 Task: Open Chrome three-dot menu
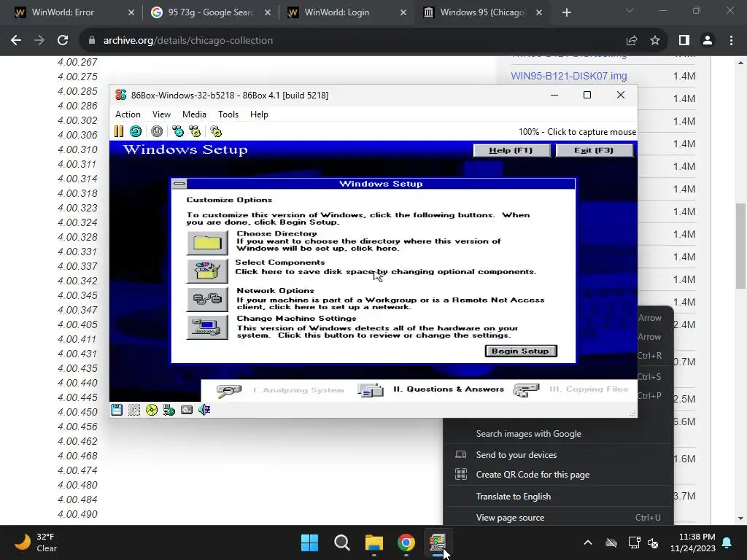click(x=731, y=41)
